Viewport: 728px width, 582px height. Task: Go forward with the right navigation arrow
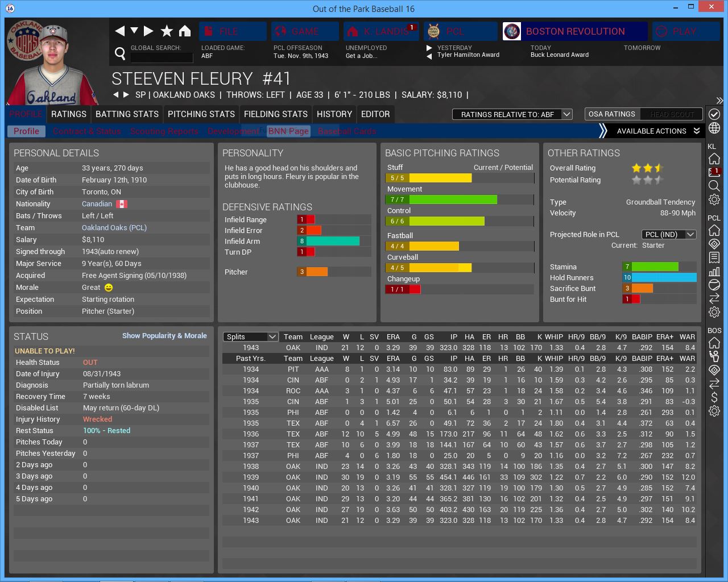[148, 31]
